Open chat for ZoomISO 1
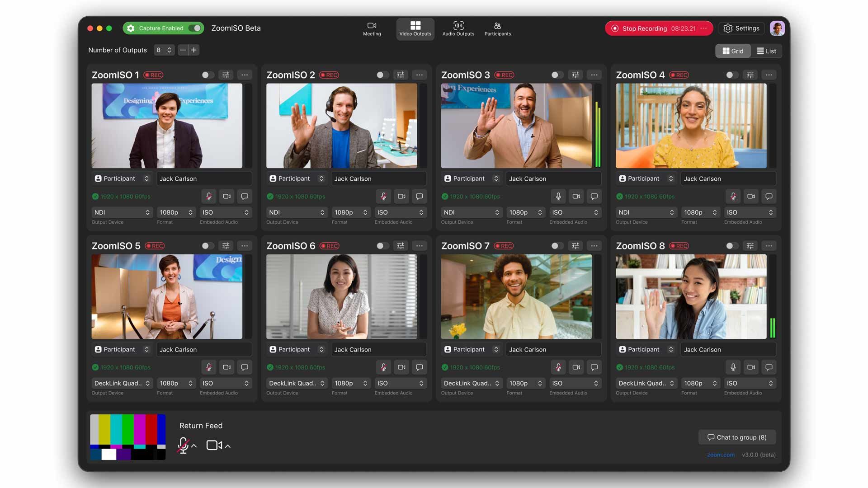Screen dimensions: 868x488 245,197
